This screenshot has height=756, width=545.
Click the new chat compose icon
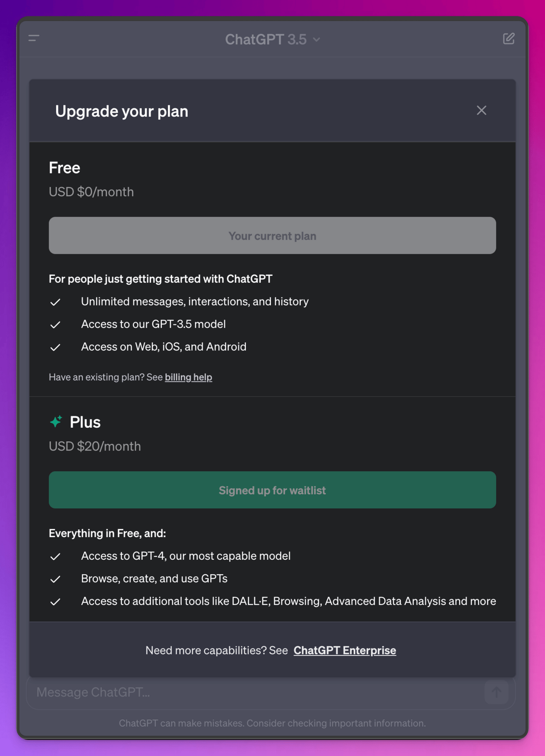click(508, 39)
